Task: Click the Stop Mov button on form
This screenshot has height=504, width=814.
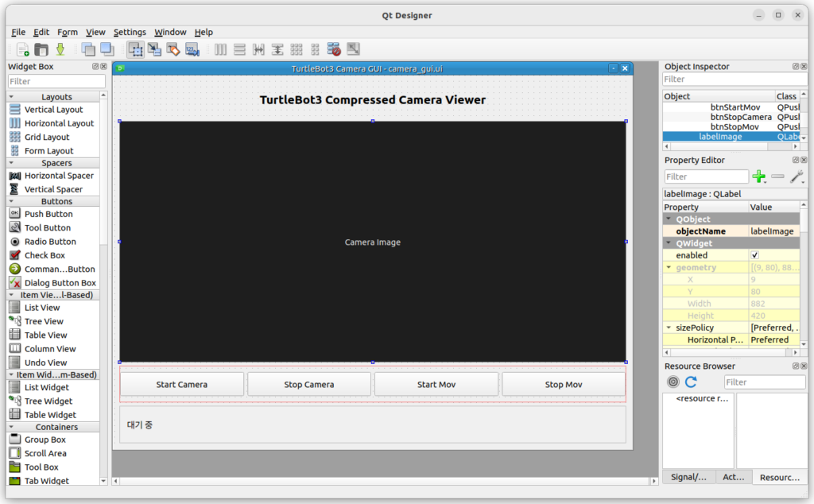Action: [x=564, y=385]
